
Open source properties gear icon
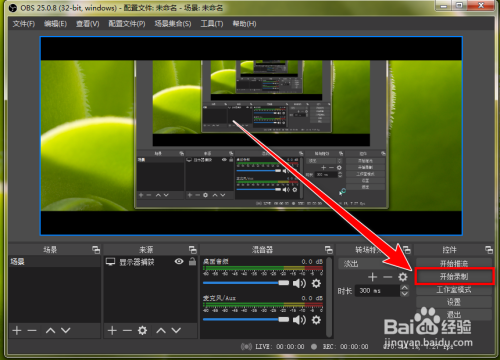142,331
